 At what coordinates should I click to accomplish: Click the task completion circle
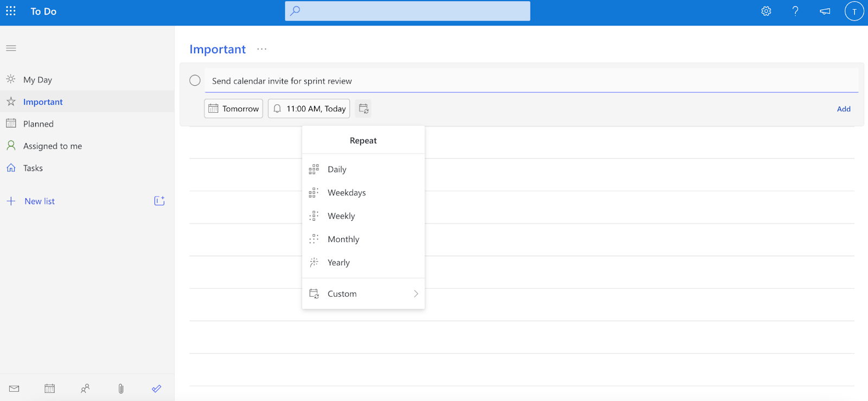(195, 81)
